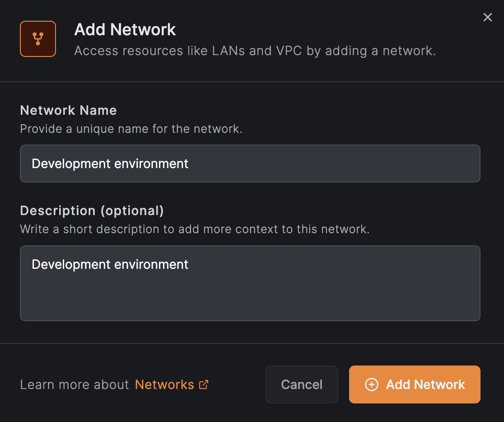Screen dimensions: 504x422
Task: Select the "Description (optional)" field label
Action: pos(92,211)
